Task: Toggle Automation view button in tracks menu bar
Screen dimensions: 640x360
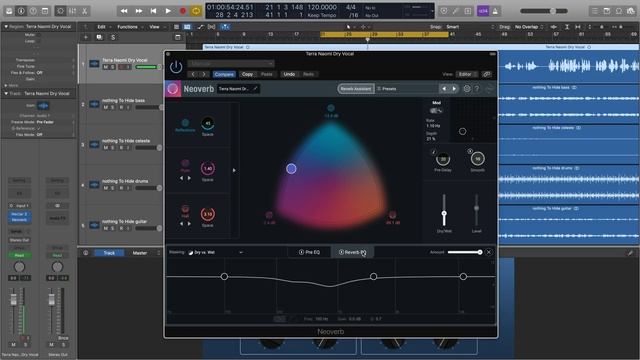Action: (x=200, y=27)
